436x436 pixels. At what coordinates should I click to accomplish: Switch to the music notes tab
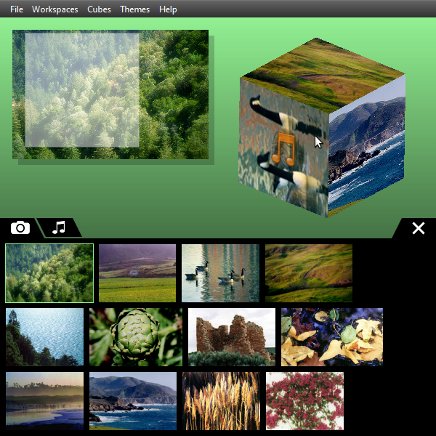click(59, 227)
